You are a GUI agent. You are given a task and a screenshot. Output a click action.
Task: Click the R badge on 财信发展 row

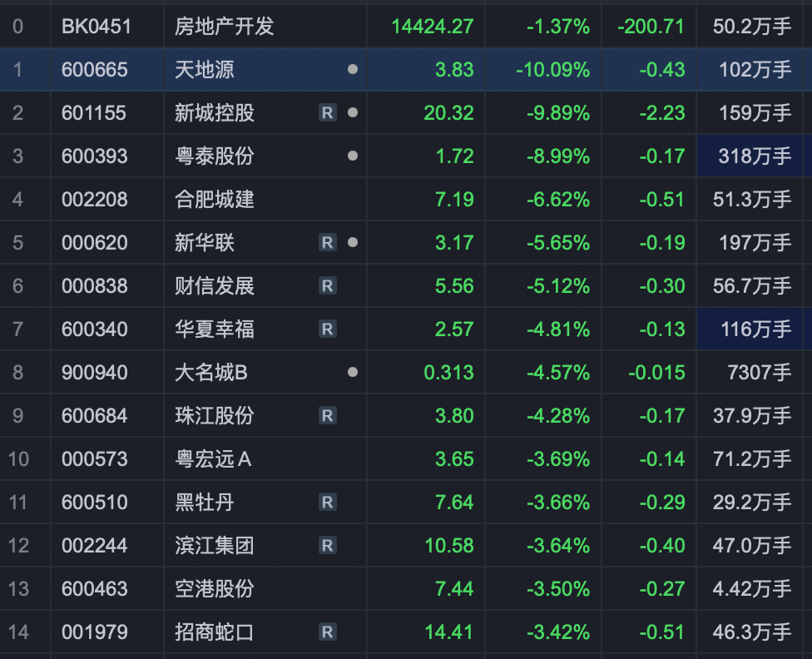coord(327,285)
